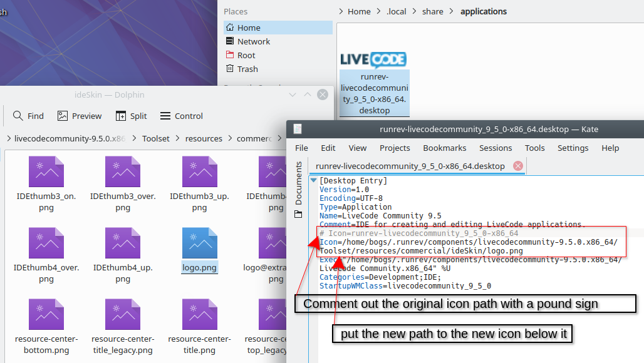The width and height of the screenshot is (644, 363).
Task: Open the Tools menu in Kate
Action: tap(535, 148)
